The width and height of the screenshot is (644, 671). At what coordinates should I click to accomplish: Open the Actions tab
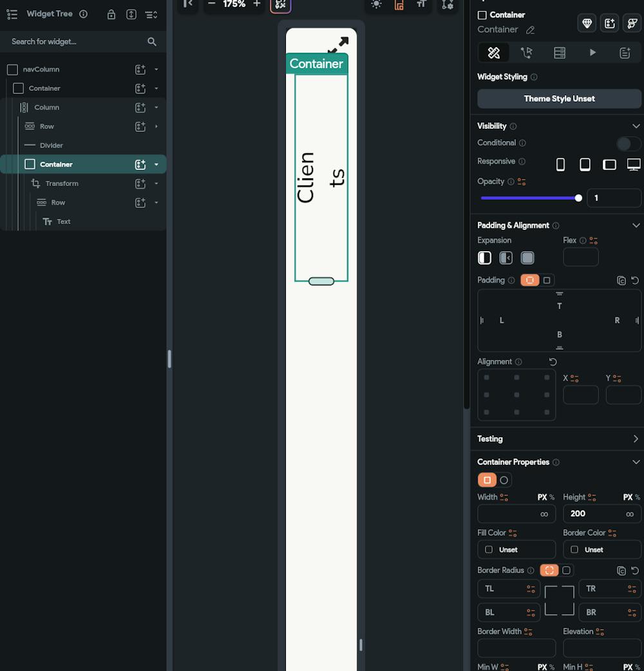tap(527, 53)
